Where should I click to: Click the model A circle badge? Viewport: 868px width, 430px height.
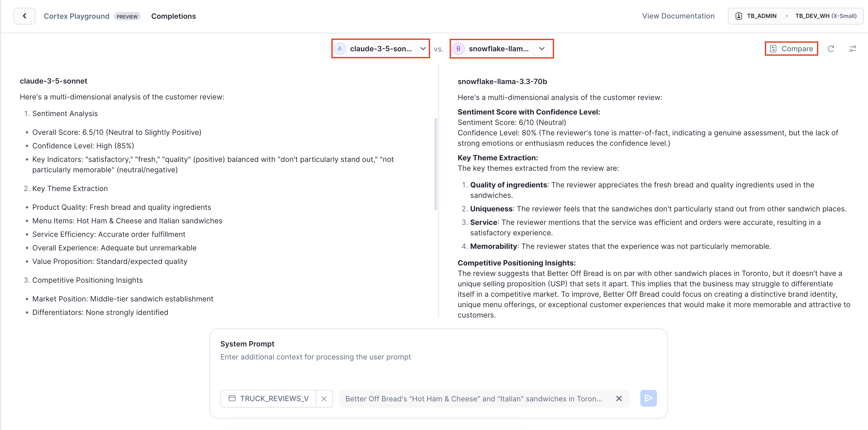pos(340,48)
